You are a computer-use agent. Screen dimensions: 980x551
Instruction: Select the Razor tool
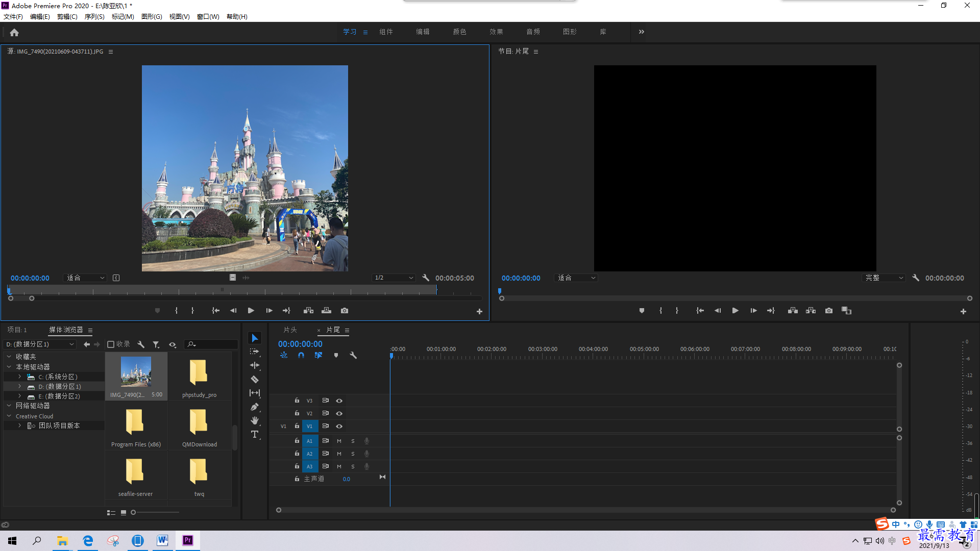coord(255,379)
